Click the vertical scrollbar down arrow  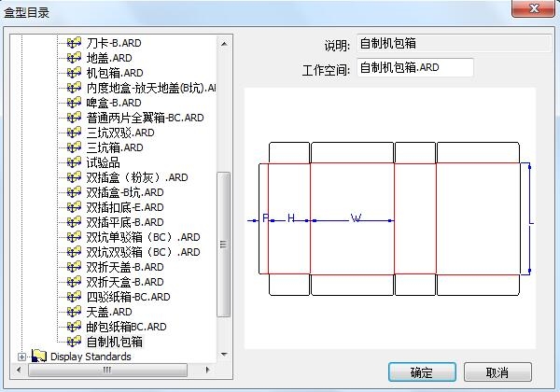coord(224,354)
